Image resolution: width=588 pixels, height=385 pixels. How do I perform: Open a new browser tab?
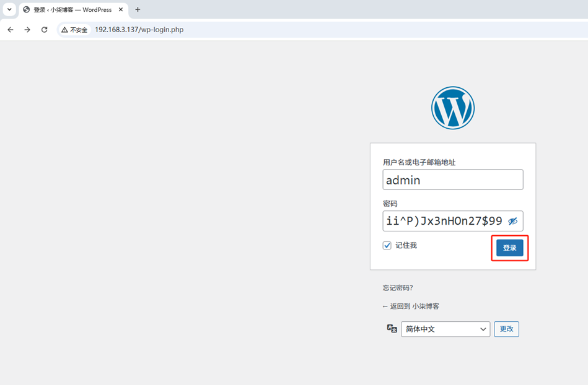pyautogui.click(x=138, y=9)
